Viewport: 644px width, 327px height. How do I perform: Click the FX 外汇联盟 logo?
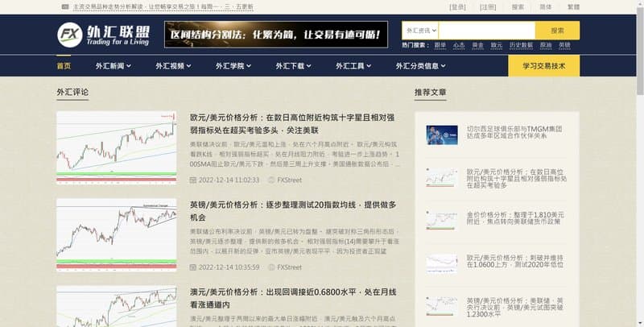[104, 35]
